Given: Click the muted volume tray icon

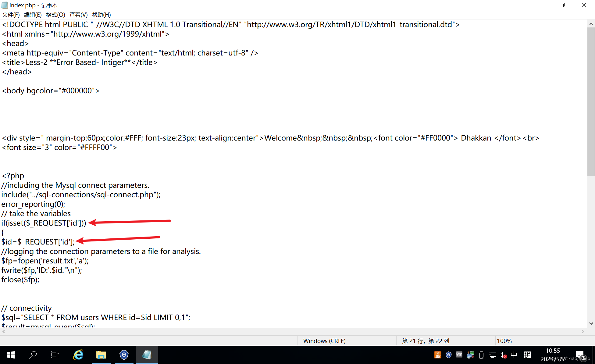Looking at the screenshot, I should pos(503,355).
